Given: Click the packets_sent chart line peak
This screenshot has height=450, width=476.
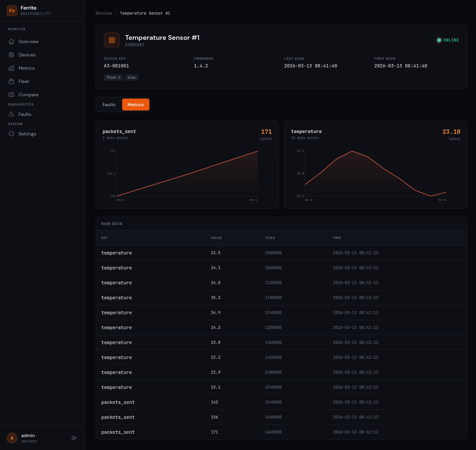Looking at the screenshot, I should point(257,151).
